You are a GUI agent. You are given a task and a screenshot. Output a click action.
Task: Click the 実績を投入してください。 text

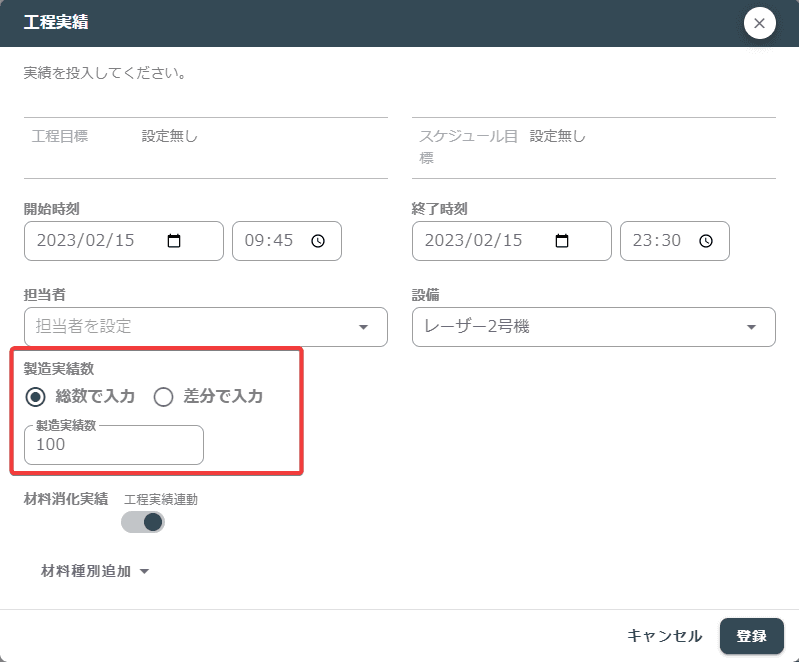coord(105,73)
